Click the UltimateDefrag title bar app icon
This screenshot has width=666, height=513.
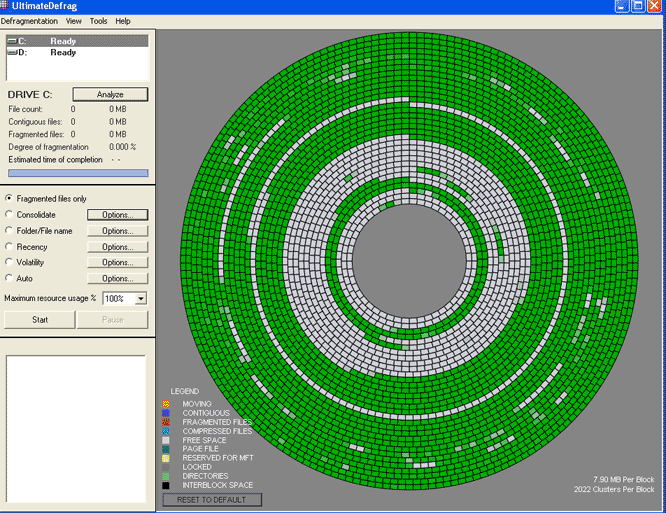tap(4, 6)
